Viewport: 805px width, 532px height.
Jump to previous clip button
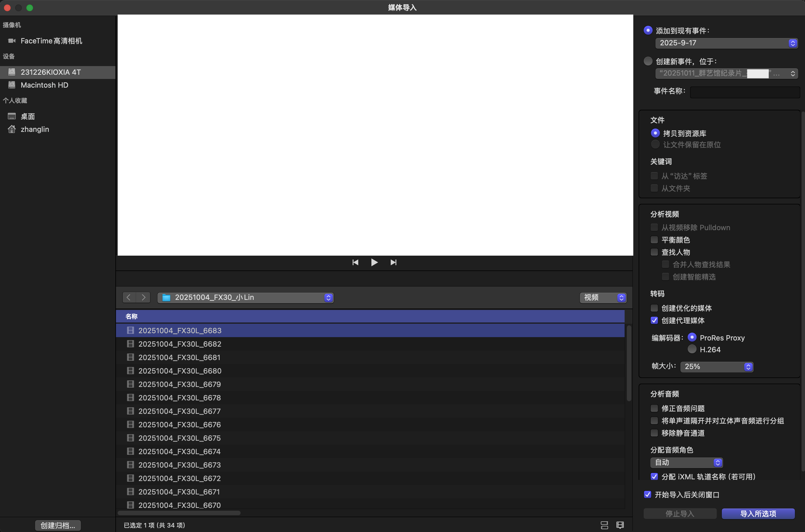click(x=355, y=262)
